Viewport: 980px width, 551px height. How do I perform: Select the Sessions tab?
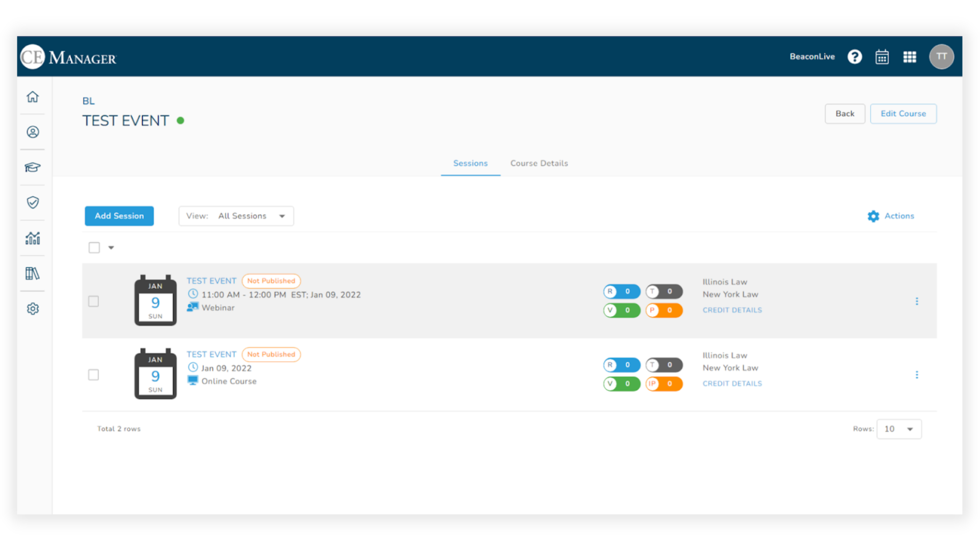coord(471,163)
